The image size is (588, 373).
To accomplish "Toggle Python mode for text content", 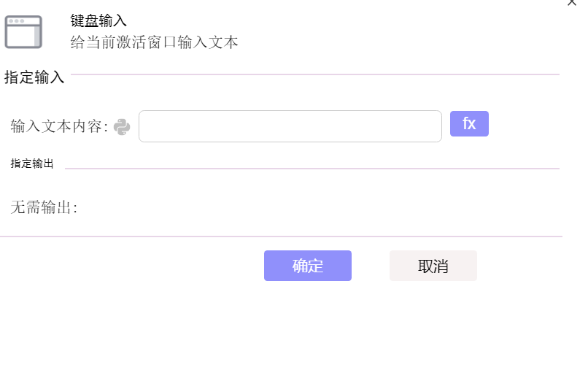I will (122, 127).
